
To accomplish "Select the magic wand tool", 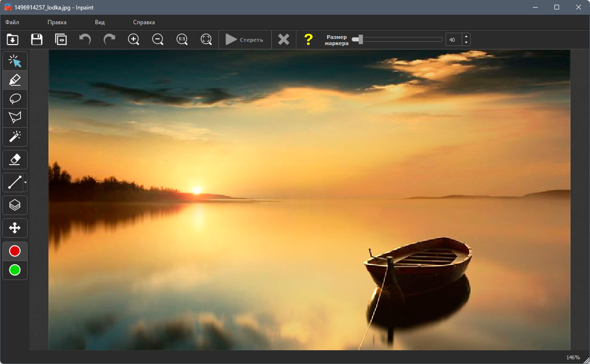I will point(15,137).
